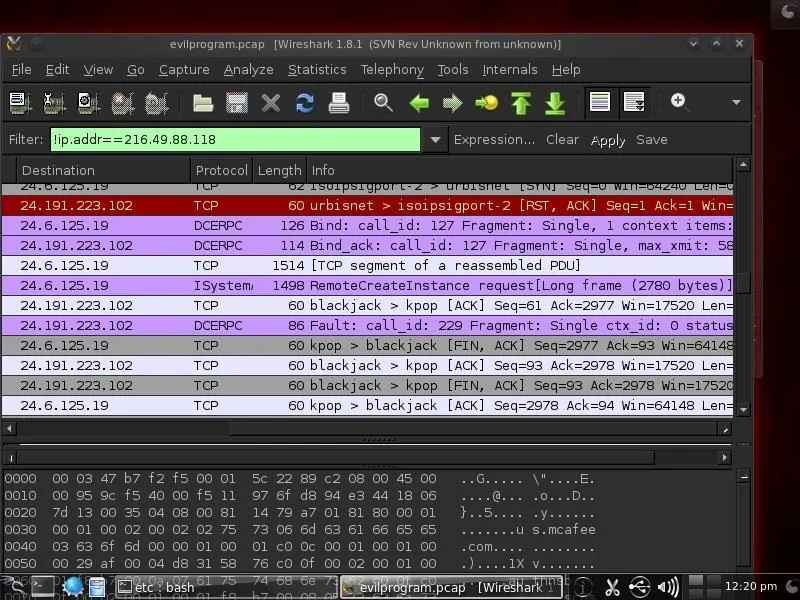Click the 12:20 pm taskbar clock
Screen dimensions: 800x600
(x=751, y=586)
